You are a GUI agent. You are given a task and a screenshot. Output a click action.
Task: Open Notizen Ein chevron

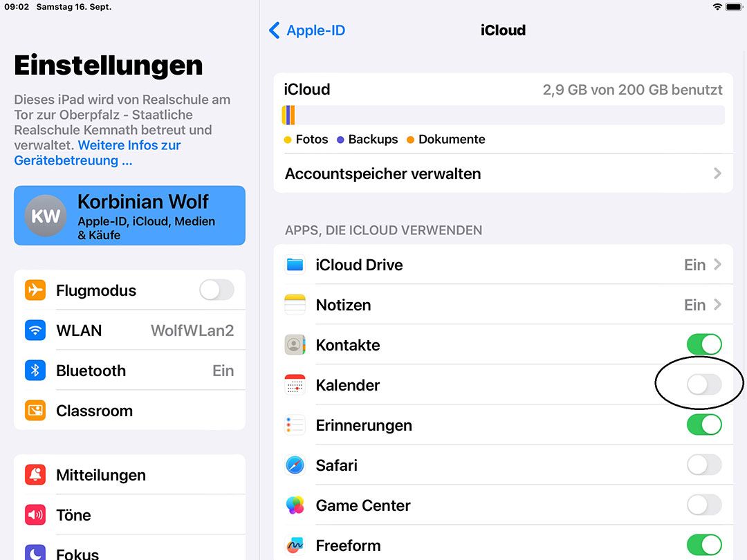pos(717,304)
